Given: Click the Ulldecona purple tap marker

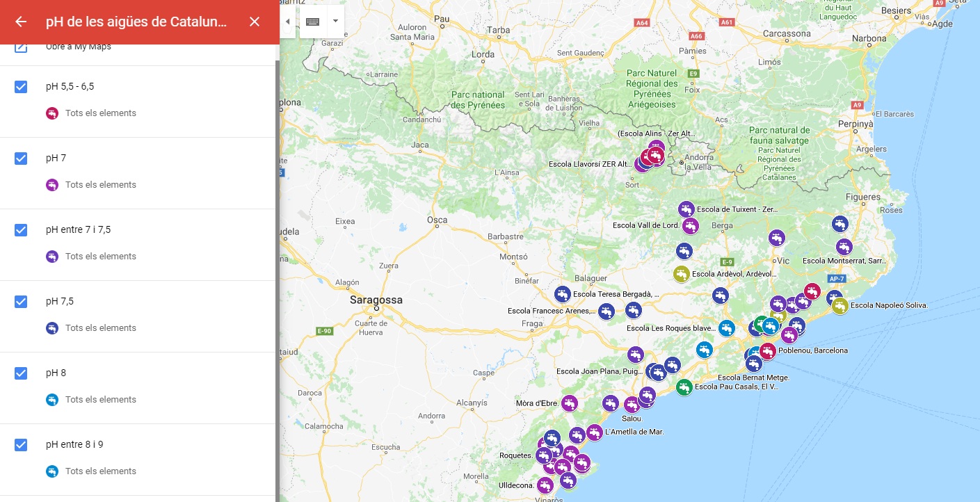Looking at the screenshot, I should click(x=545, y=485).
